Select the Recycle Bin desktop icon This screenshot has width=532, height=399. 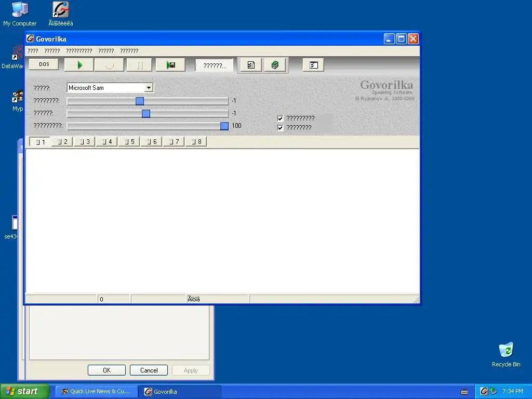[x=506, y=354]
